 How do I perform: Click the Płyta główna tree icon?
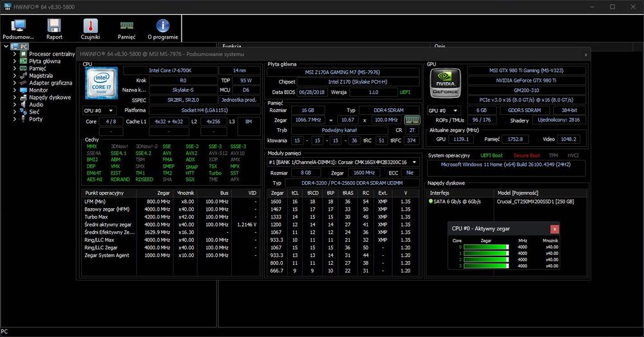click(23, 61)
